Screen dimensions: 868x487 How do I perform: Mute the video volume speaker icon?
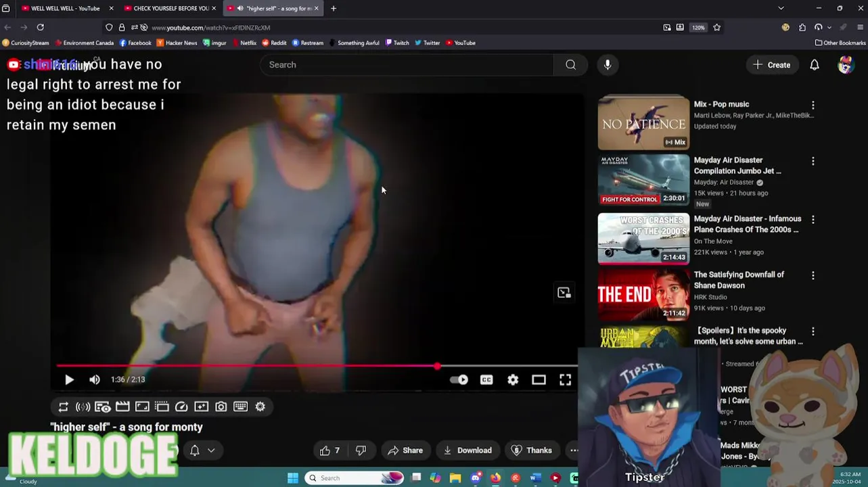point(95,379)
